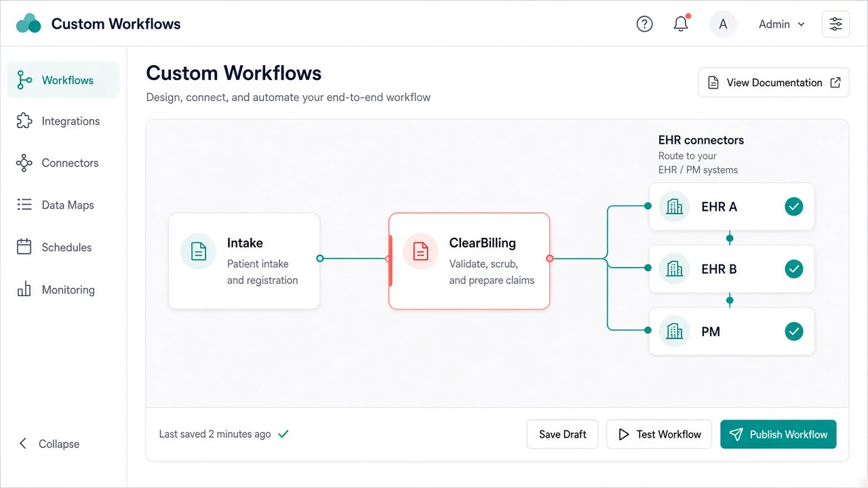Click the PM building icon
Screen dimensions: 868x488
[674, 331]
